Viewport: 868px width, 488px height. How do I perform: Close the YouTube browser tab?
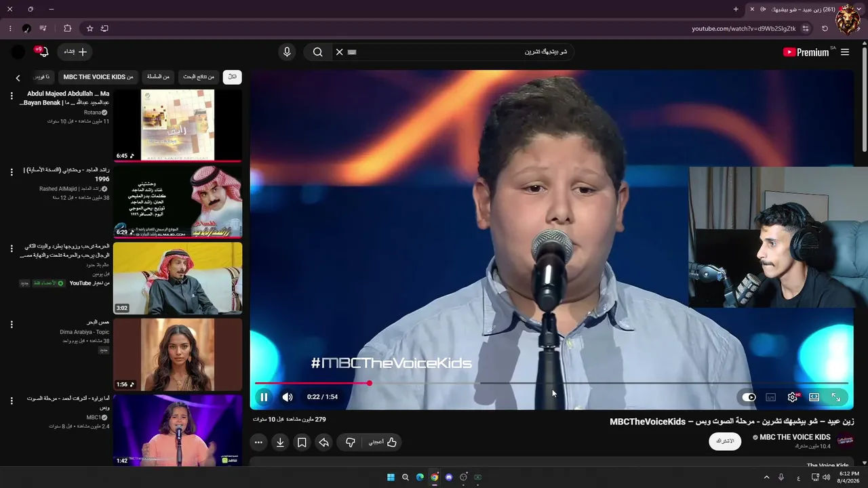(751, 9)
